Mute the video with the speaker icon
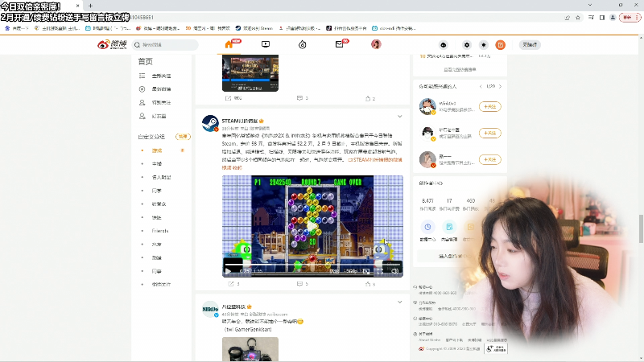Screen dimensions: 644x362 tap(394, 271)
